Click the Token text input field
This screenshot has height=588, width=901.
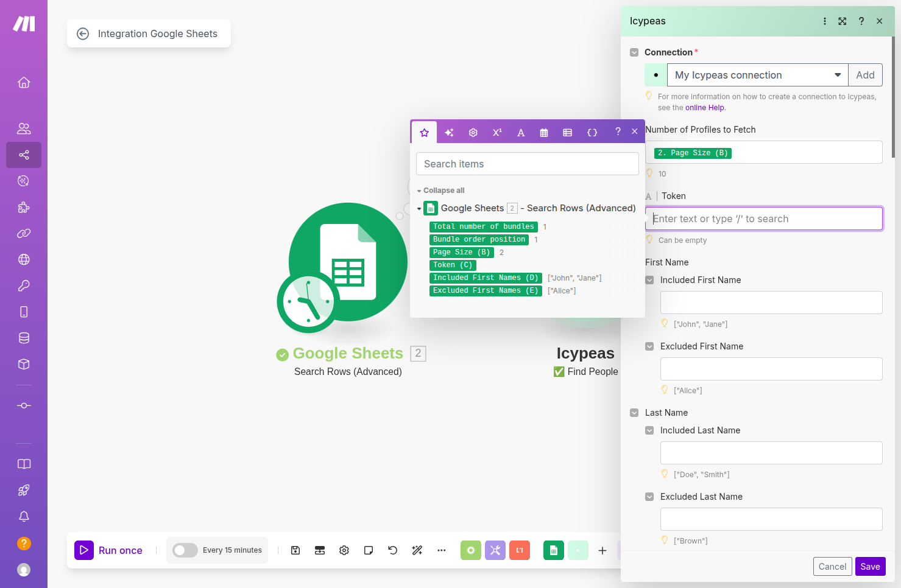[764, 219]
